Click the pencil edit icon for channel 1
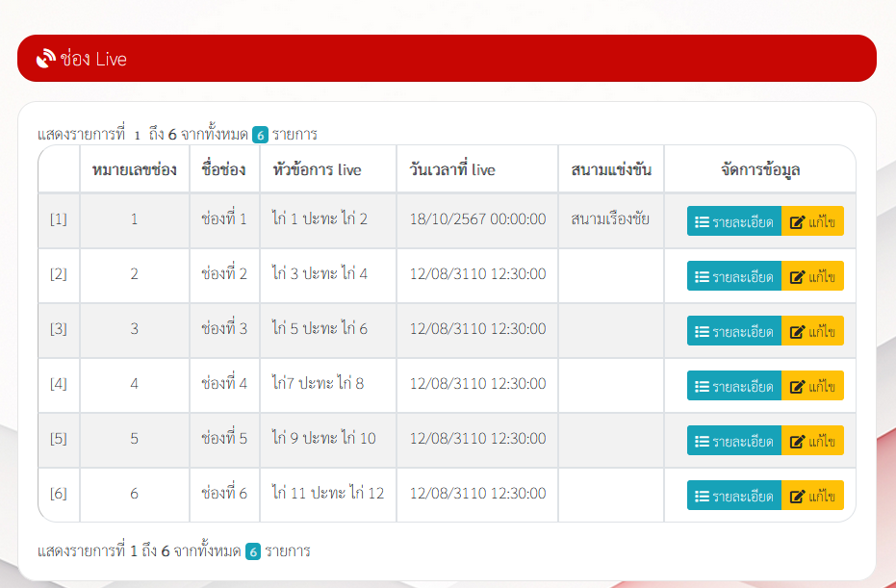The width and height of the screenshot is (896, 588). pos(797,221)
